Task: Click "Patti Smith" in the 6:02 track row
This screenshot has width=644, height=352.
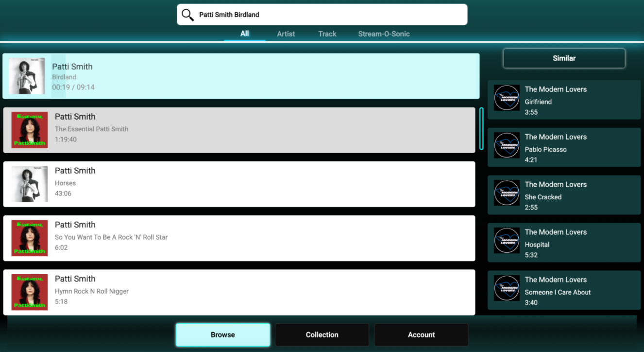Action: 75,225
